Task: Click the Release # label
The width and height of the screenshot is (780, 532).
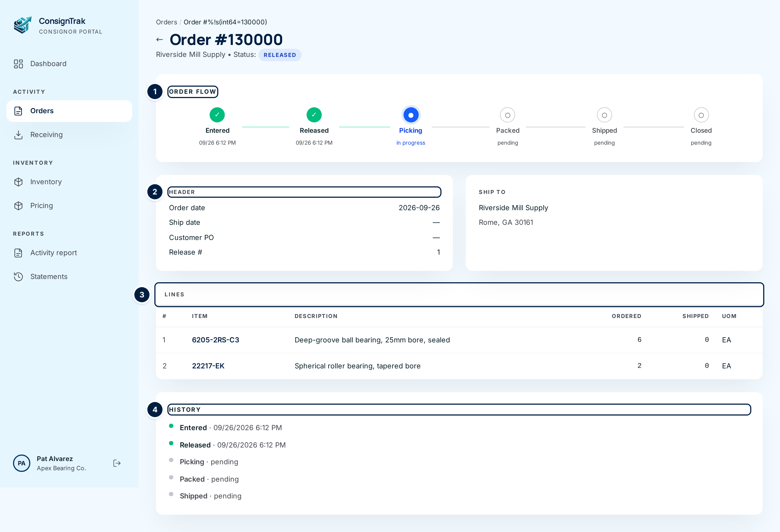Action: click(x=186, y=252)
